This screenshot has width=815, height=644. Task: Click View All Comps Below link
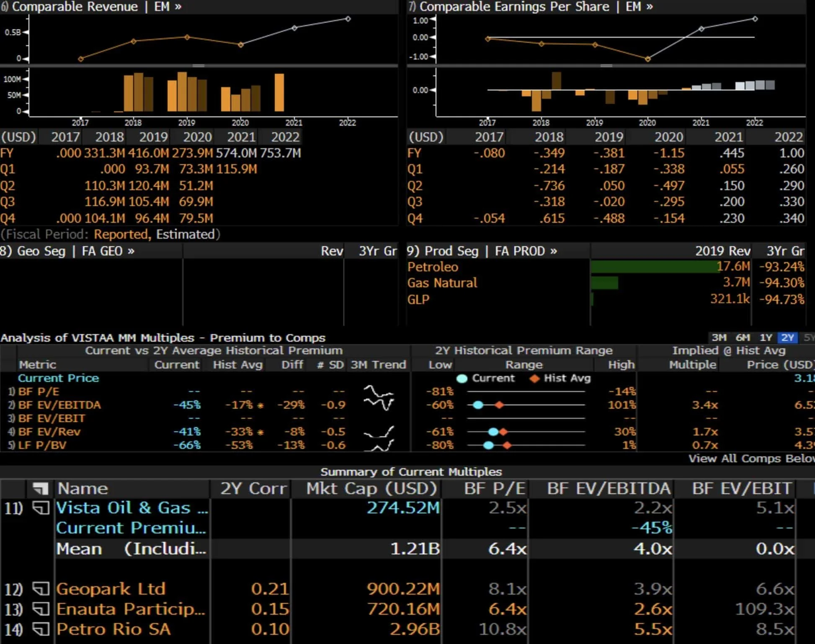point(751,459)
